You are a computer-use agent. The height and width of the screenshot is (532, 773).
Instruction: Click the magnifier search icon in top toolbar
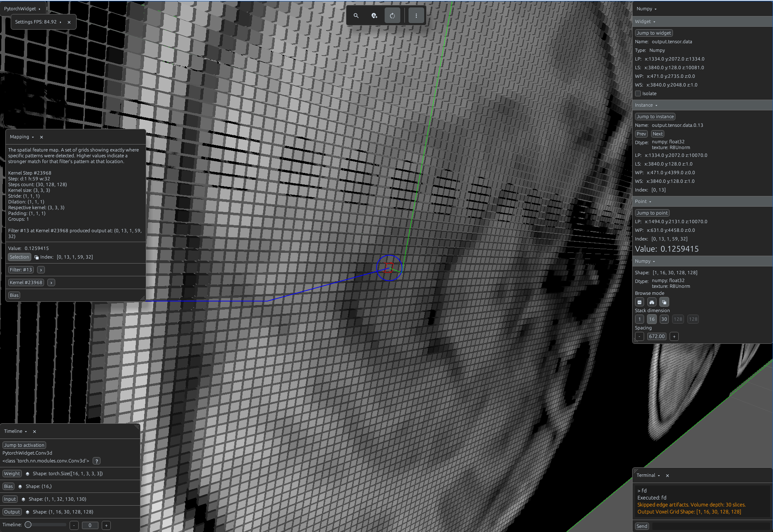356,16
